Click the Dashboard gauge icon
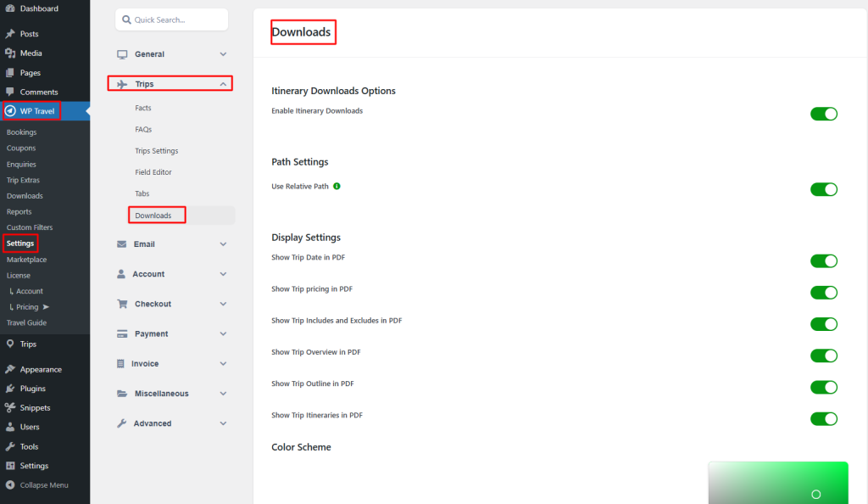Screen dimensions: 868x504 coord(10,8)
